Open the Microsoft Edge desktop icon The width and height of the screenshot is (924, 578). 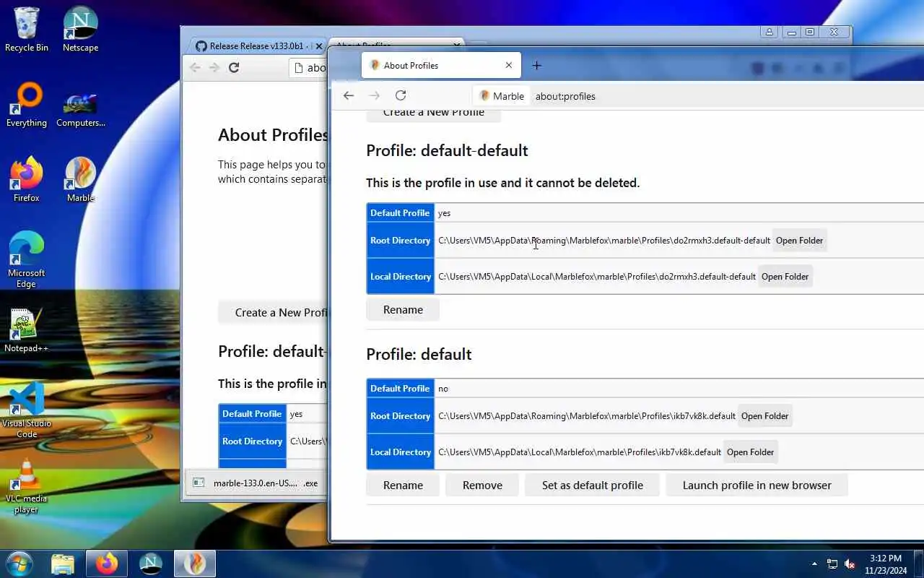click(27, 260)
